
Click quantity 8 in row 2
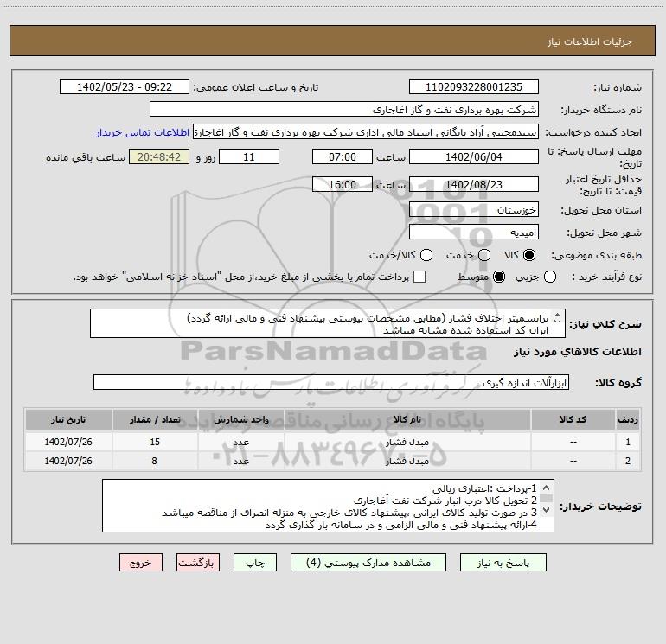154,461
